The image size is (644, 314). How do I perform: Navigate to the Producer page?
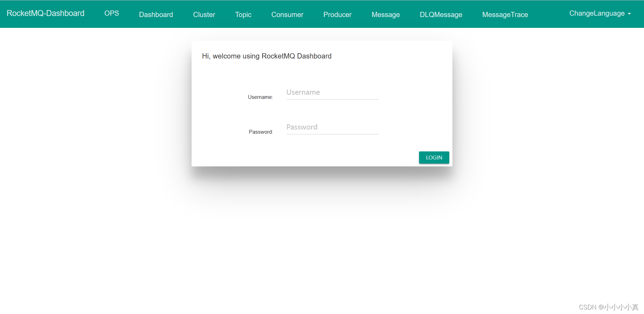coord(337,15)
